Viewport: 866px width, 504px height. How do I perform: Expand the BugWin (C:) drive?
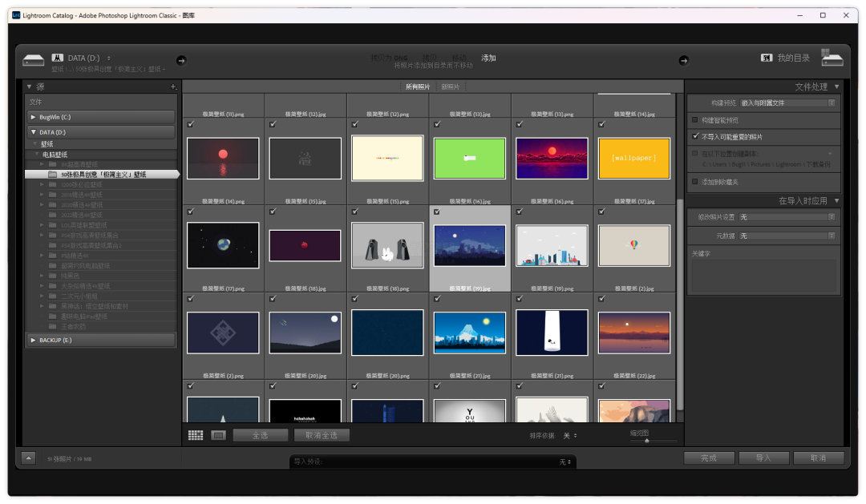[x=33, y=117]
